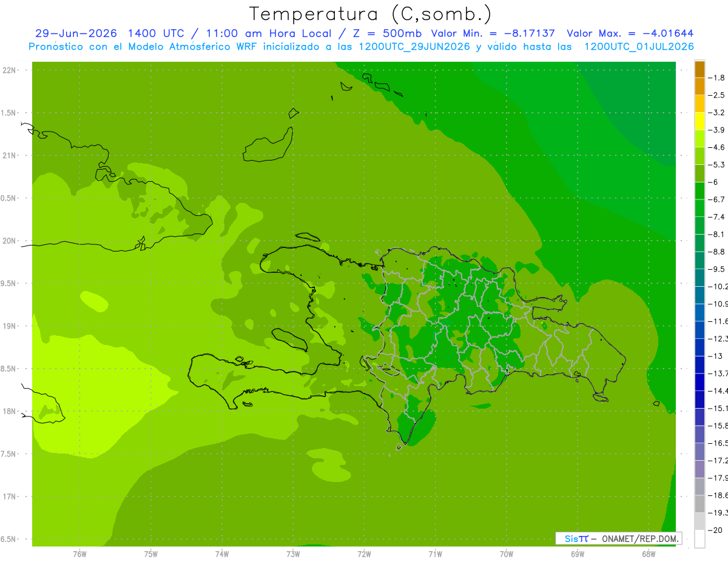Pick the yellow swatch between -3.2 and -3.9
The image size is (728, 562).
tap(699, 121)
